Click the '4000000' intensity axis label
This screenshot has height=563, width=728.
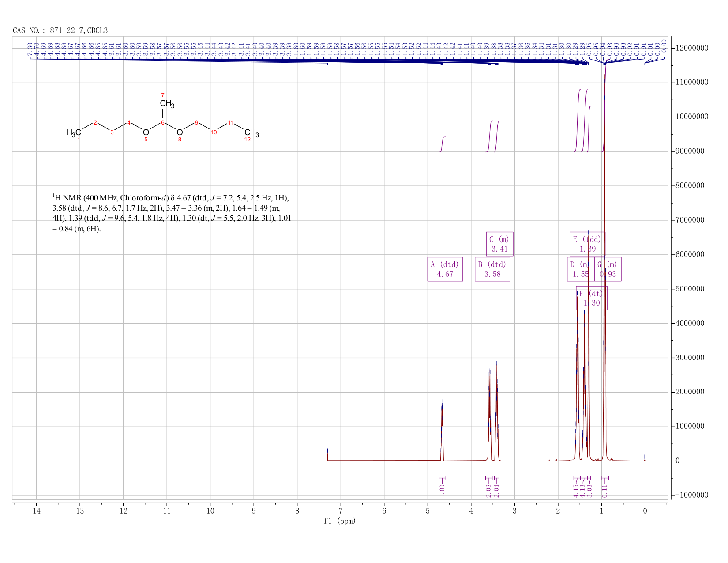690,323
